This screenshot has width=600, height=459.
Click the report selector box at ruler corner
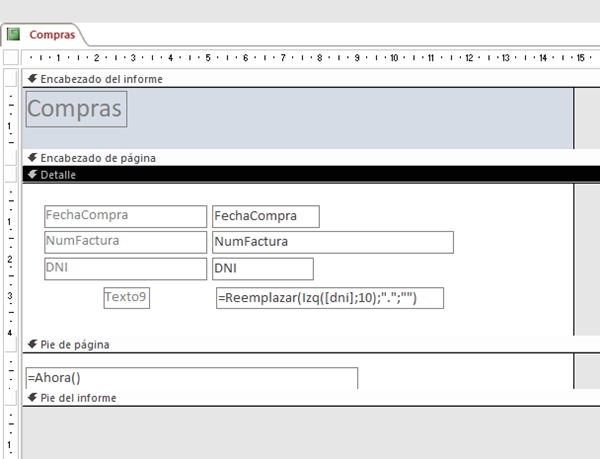[11, 57]
